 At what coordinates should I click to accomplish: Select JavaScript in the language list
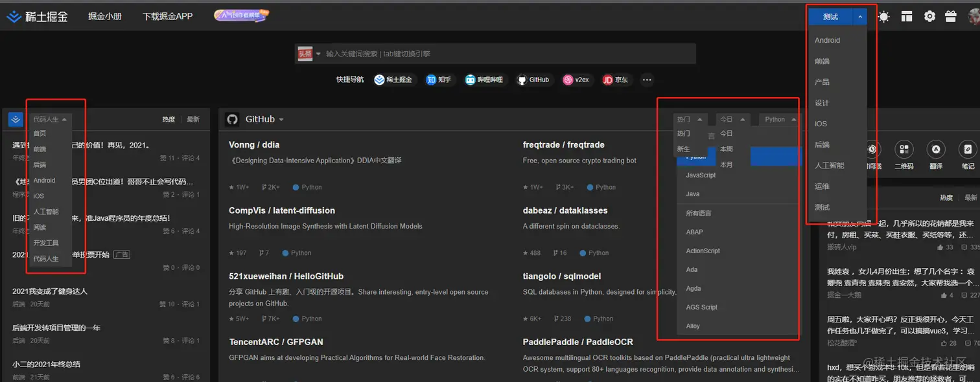pos(701,175)
